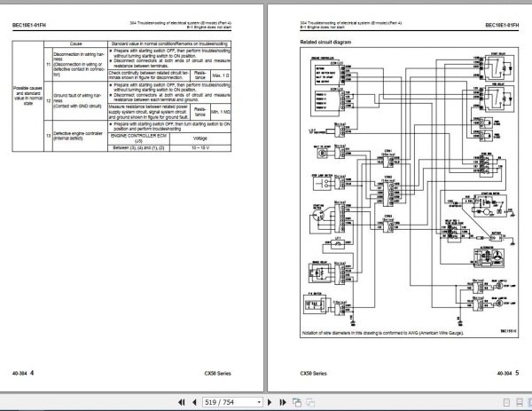Click the AWG wire notation note
Image resolution: width=532 pixels, height=411 pixels.
(383, 333)
